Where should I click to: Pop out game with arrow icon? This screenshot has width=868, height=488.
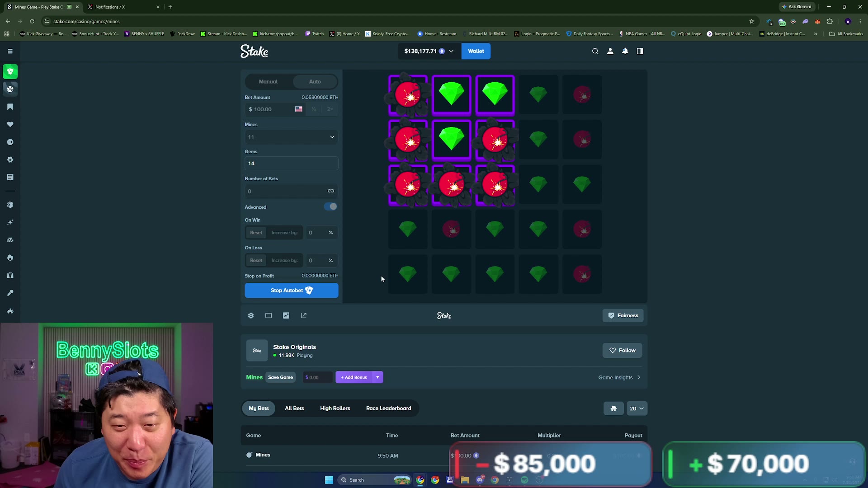click(x=304, y=315)
